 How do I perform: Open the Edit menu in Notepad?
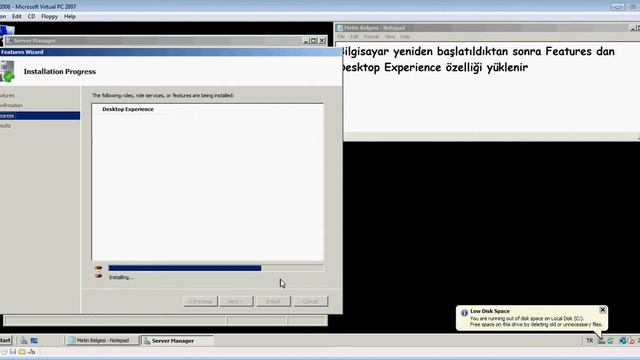pos(354,37)
